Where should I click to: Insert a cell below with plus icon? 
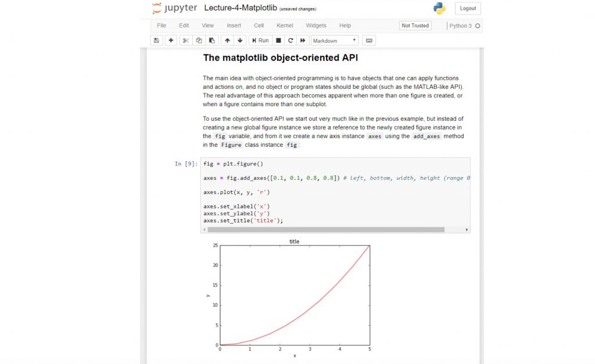point(171,41)
